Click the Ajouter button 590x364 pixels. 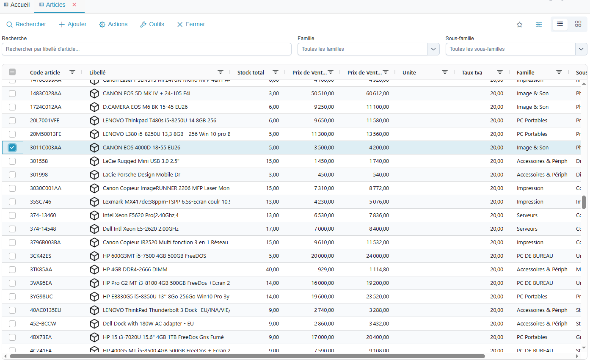click(72, 25)
